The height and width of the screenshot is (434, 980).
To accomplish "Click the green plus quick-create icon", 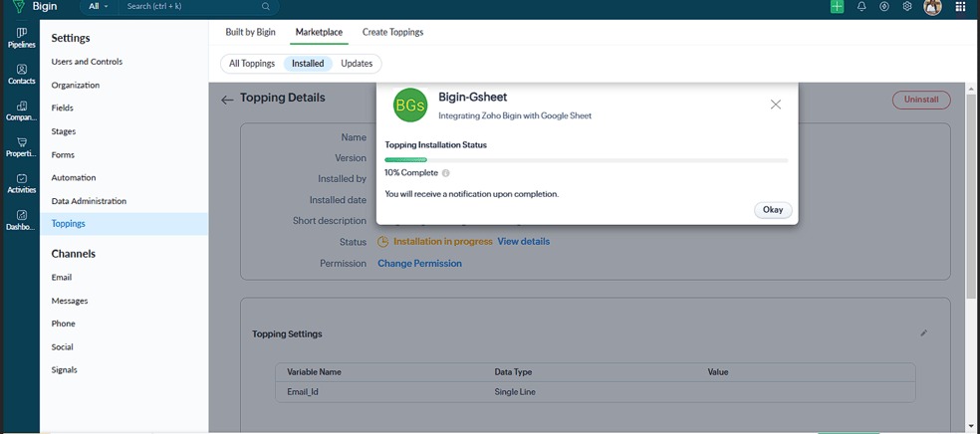I will (837, 6).
